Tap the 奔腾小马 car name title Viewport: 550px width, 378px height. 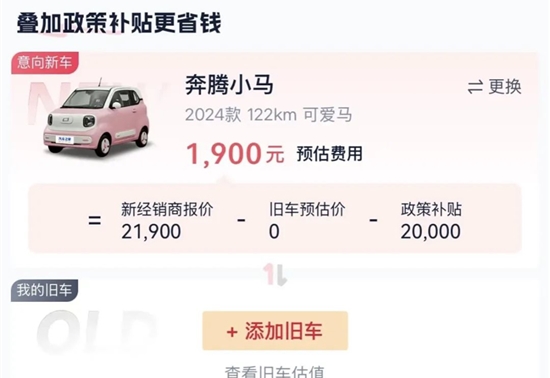coord(229,85)
